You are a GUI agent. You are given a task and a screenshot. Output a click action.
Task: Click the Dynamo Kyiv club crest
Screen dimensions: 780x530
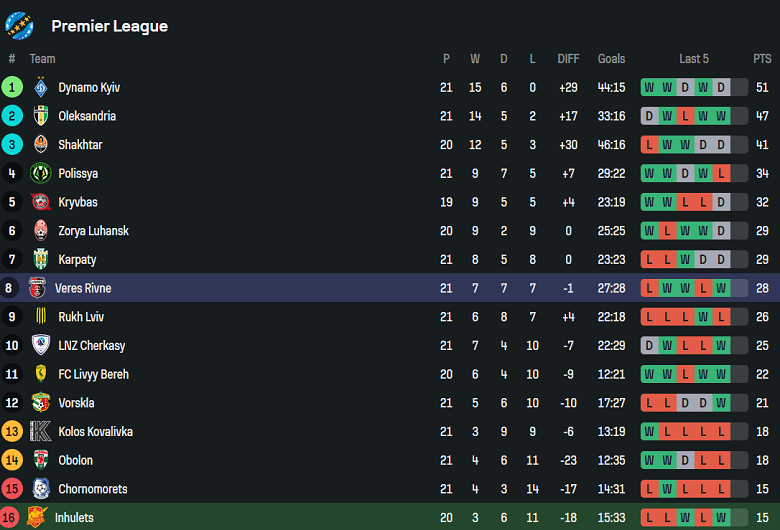pyautogui.click(x=40, y=87)
